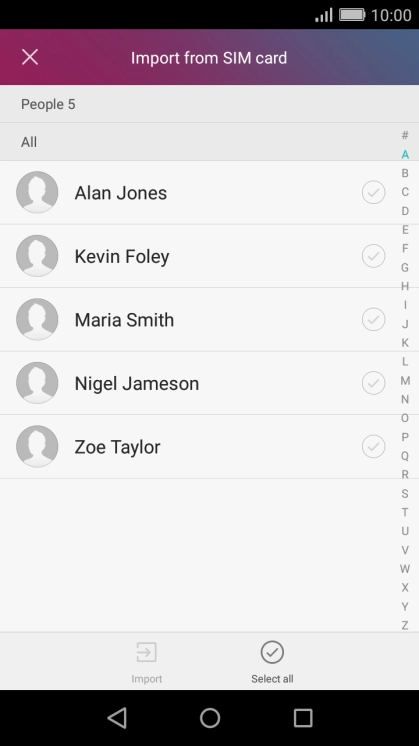Tap the Android back navigation icon
419x746 pixels.
tap(117, 717)
